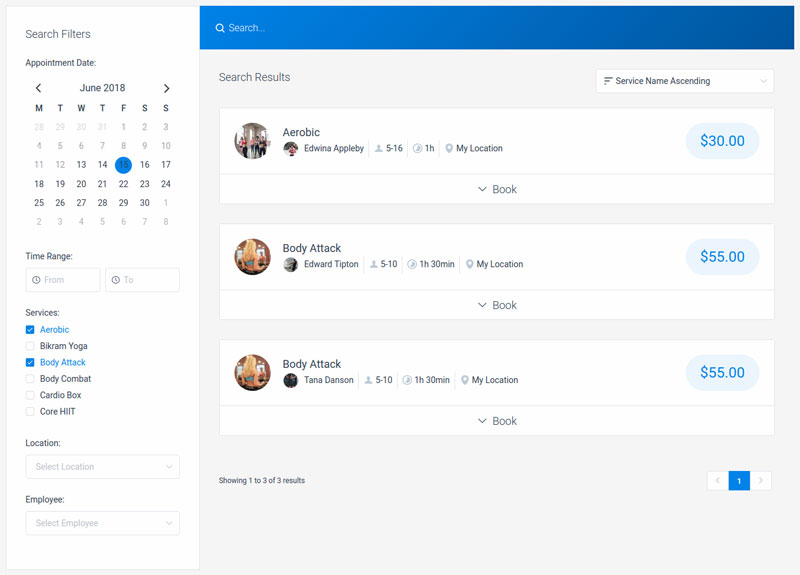Click the To time input
Screen dimensions: 800x575
tap(142, 280)
